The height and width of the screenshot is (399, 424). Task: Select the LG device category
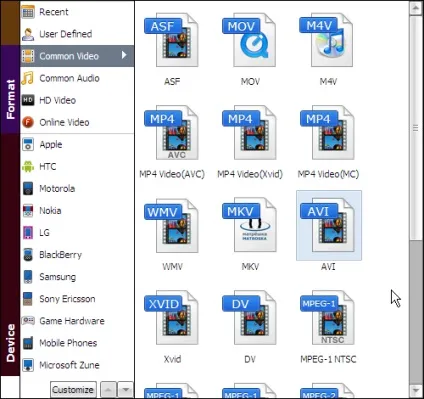77,232
